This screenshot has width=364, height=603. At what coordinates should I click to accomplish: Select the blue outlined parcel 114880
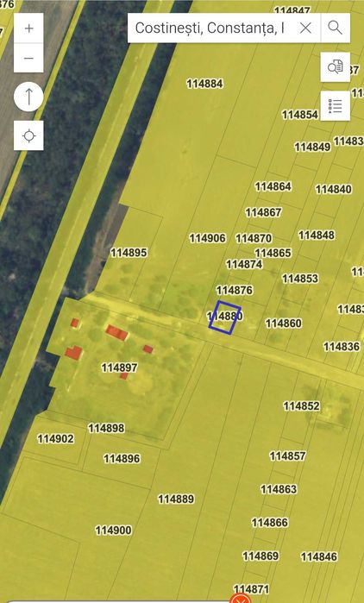(x=225, y=317)
